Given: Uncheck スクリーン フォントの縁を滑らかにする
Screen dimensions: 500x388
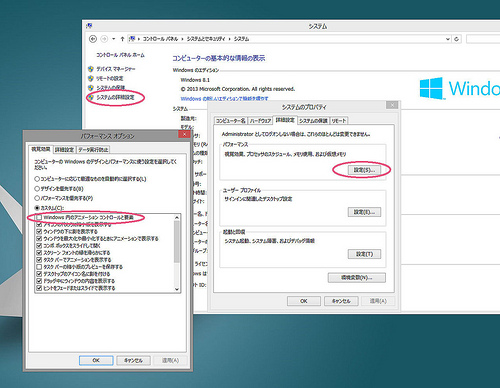Looking at the screenshot, I should pyautogui.click(x=39, y=253).
